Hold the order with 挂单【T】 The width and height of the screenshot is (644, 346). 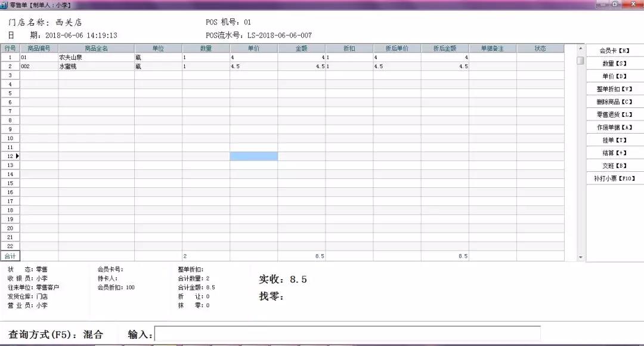(x=614, y=140)
